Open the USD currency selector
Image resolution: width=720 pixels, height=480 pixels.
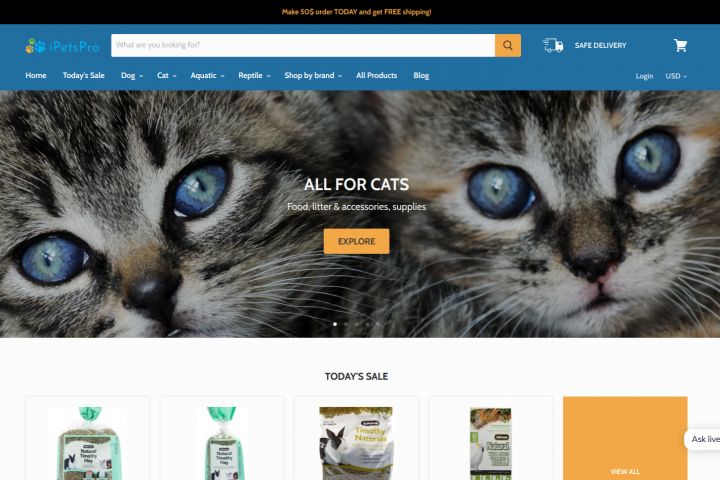(676, 76)
